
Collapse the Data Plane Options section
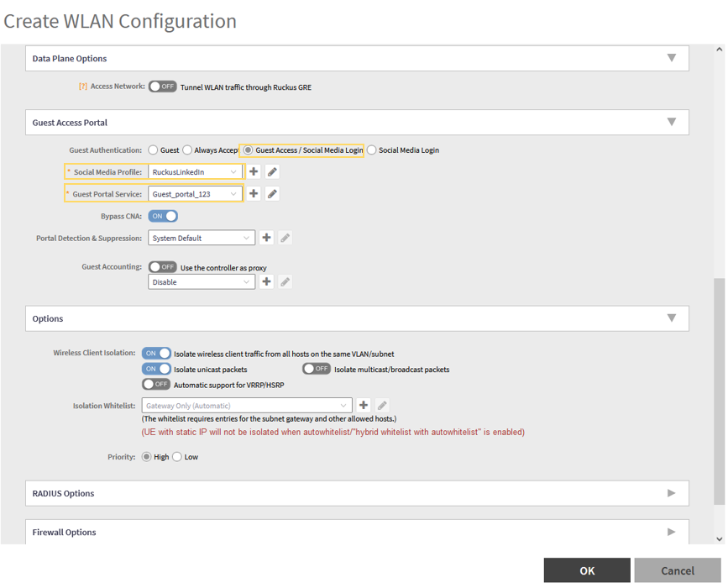point(672,58)
